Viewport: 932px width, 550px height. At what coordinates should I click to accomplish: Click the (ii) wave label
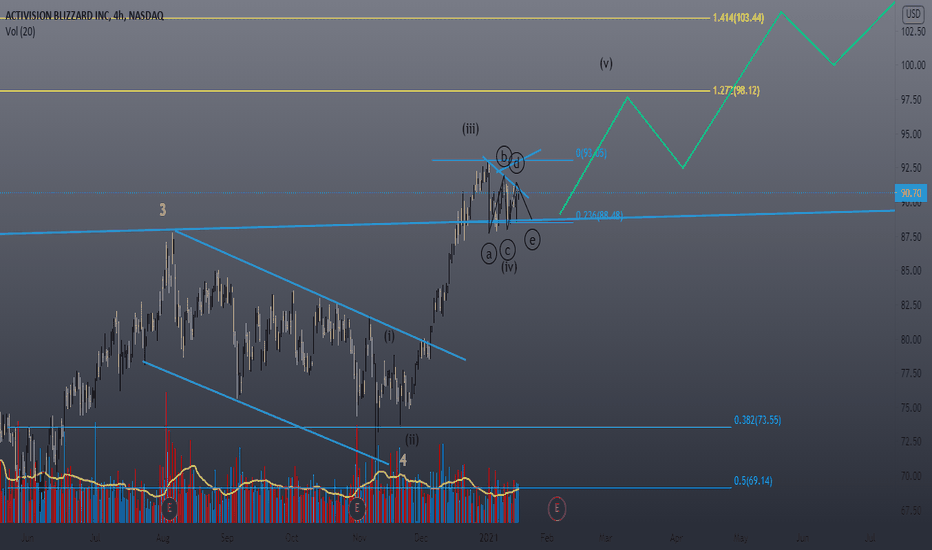coord(412,439)
